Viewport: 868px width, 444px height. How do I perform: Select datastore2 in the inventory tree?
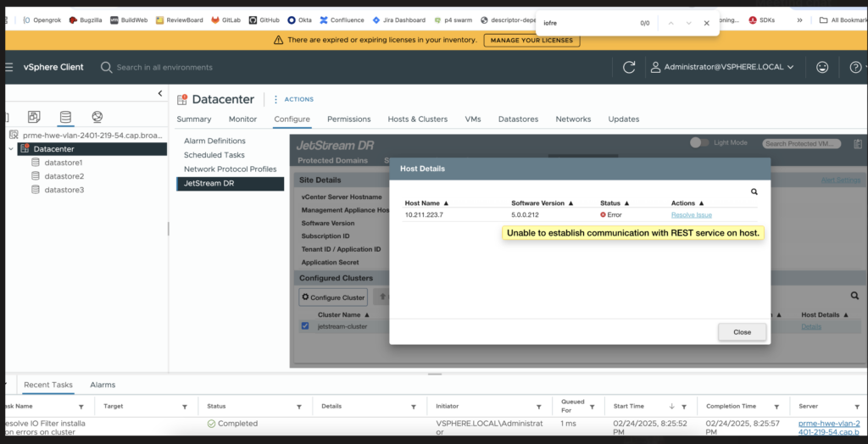pos(58,176)
